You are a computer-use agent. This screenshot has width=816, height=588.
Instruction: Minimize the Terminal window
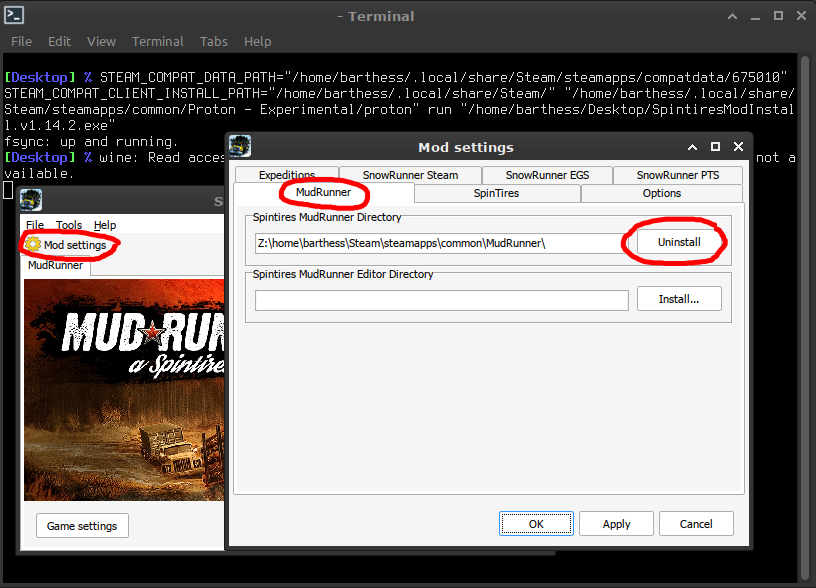(x=755, y=17)
